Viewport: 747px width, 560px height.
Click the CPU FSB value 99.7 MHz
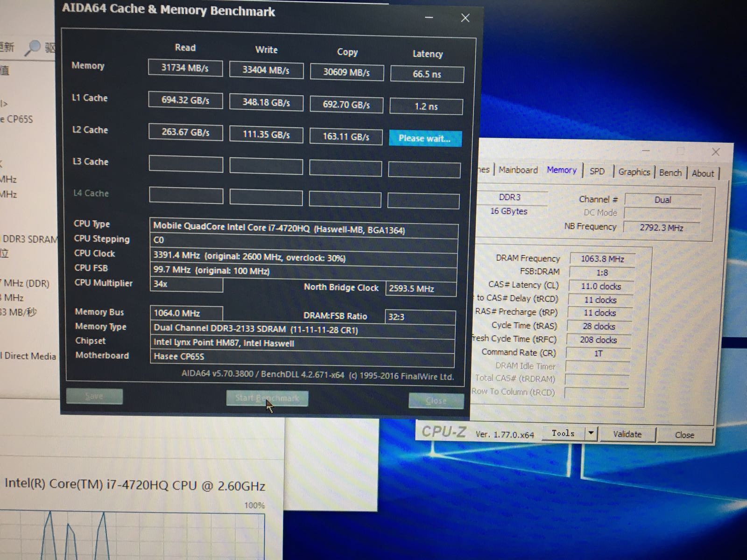click(304, 271)
